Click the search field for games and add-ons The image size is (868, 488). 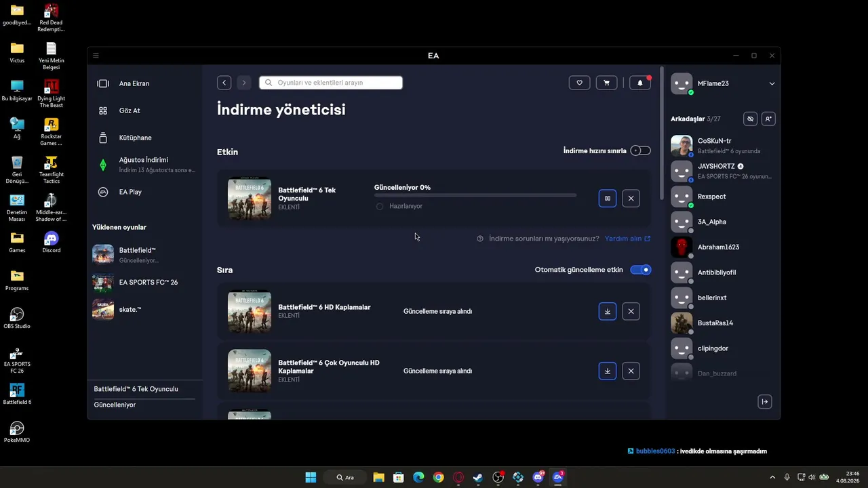coord(331,83)
